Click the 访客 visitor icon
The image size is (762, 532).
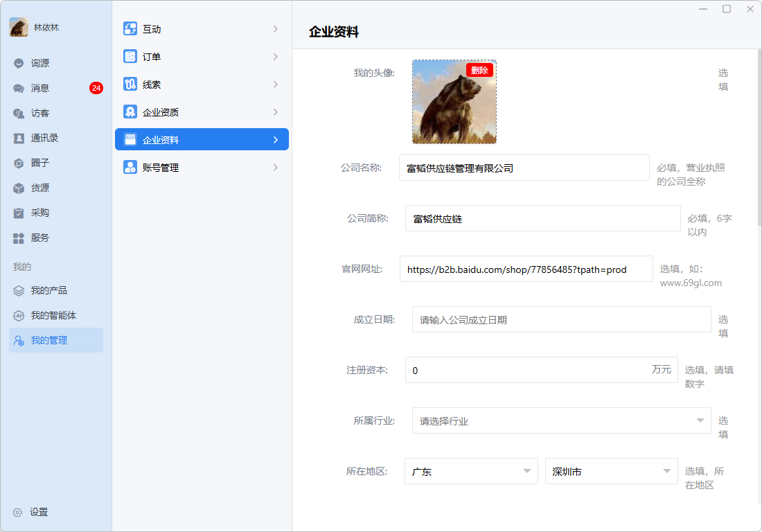[x=19, y=113]
